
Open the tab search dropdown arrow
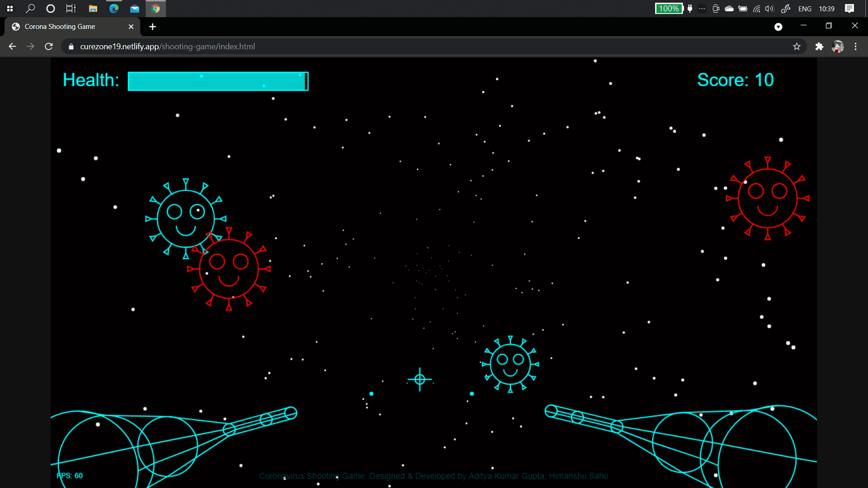click(778, 27)
